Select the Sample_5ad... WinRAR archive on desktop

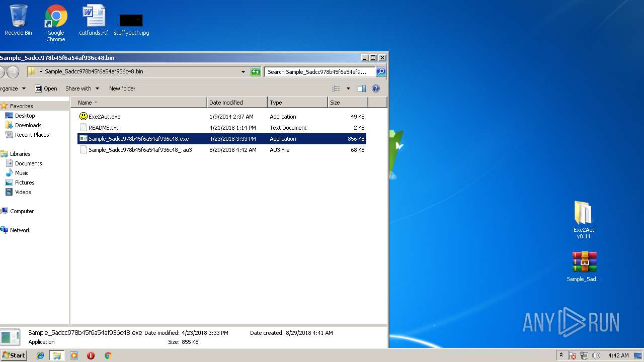(x=584, y=266)
